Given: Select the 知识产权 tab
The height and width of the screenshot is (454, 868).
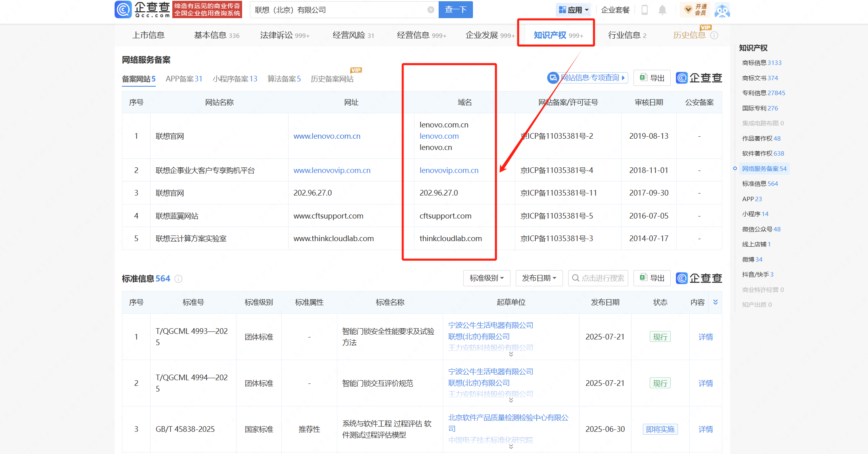Looking at the screenshot, I should (x=558, y=35).
